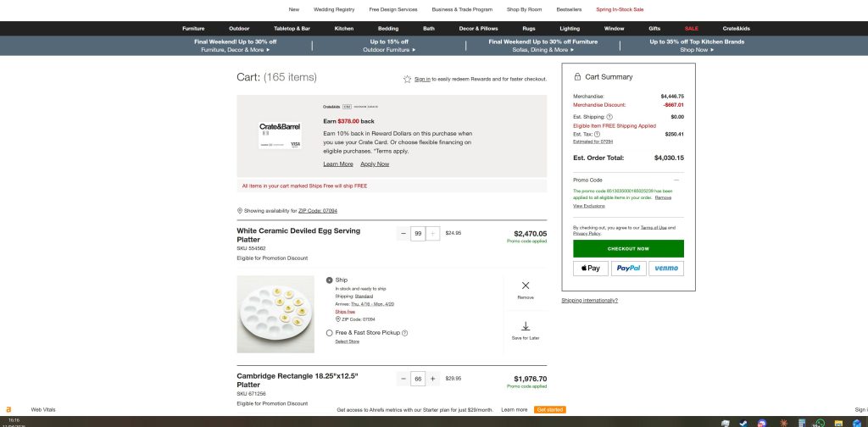
Task: Save the Deviled Egg Platter for later
Action: coord(526,330)
